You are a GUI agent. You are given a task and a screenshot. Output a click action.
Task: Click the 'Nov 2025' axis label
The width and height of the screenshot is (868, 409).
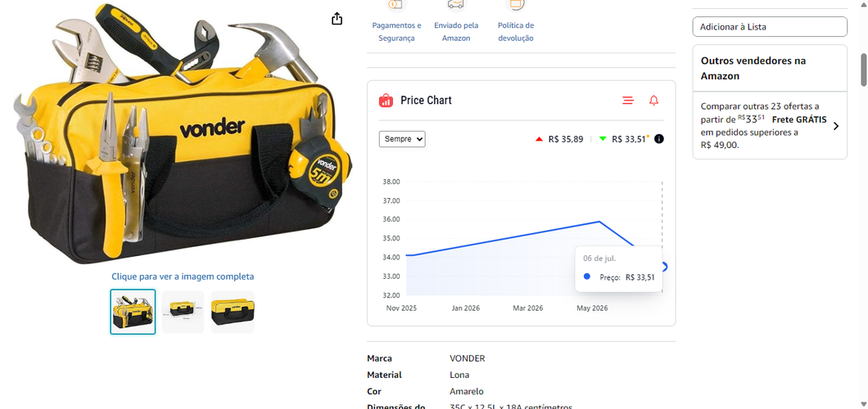point(401,308)
